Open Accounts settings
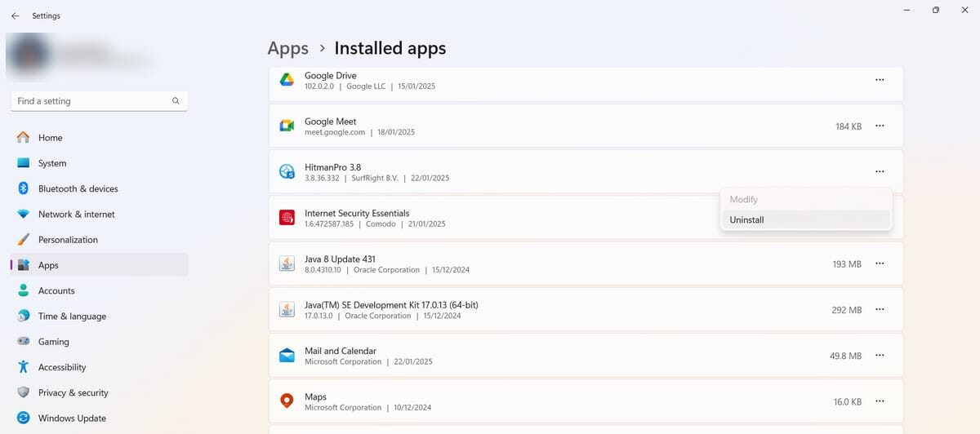 point(98,290)
